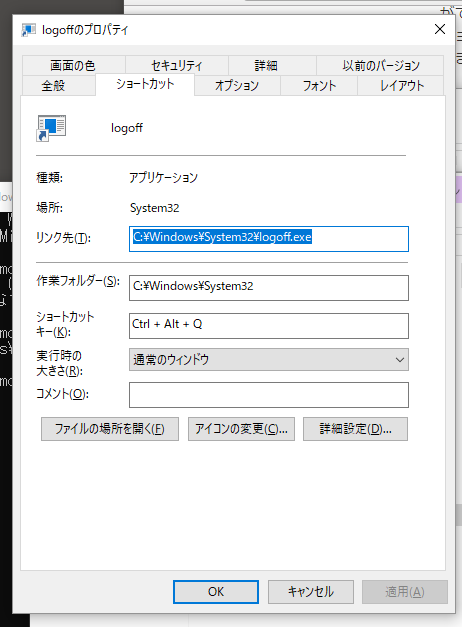Click ファイルの場所を開く button
462x627 pixels.
point(110,429)
